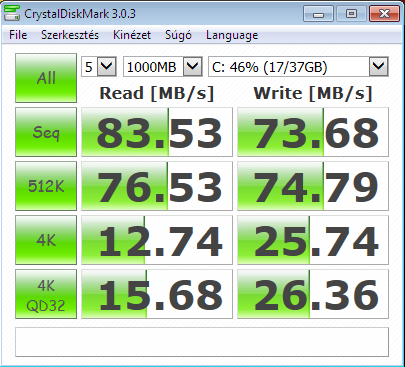The width and height of the screenshot is (405, 367).
Task: Maximize the CrystalDiskMark window
Action: pyautogui.click(x=351, y=14)
